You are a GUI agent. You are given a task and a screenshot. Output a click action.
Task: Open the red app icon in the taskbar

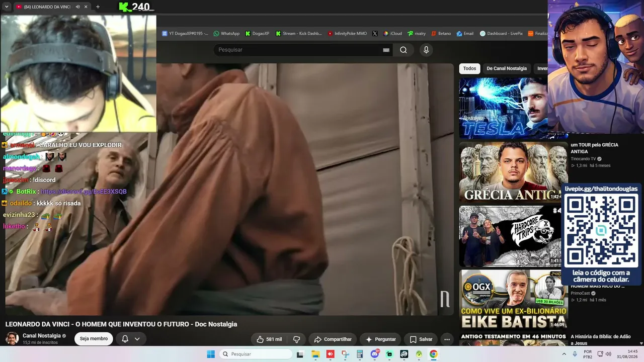point(331,354)
